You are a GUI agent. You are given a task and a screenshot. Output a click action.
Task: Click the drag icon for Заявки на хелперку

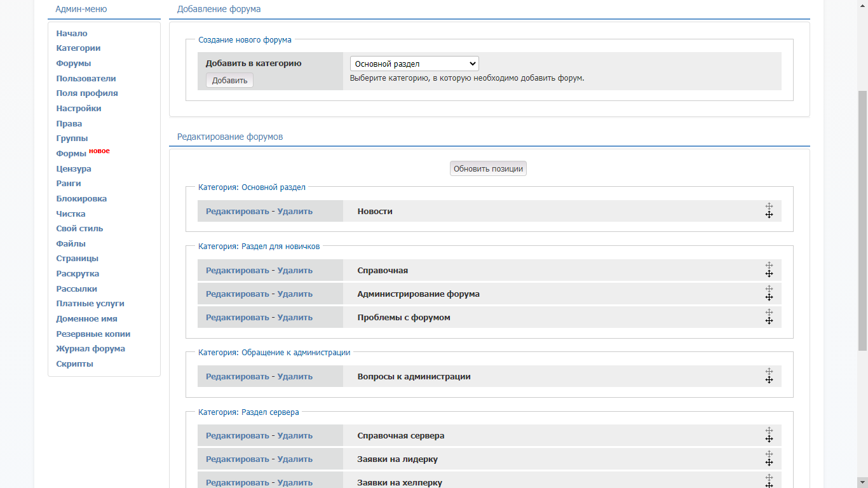768,482
